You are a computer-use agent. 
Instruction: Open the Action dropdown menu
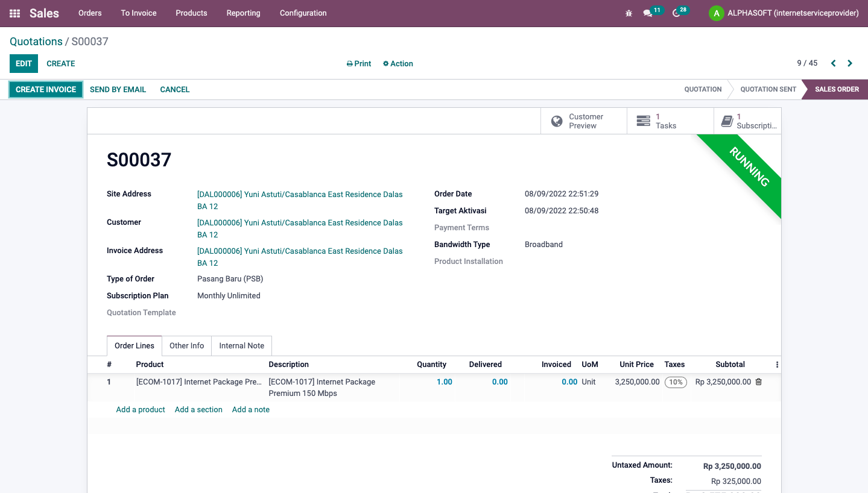(x=398, y=64)
